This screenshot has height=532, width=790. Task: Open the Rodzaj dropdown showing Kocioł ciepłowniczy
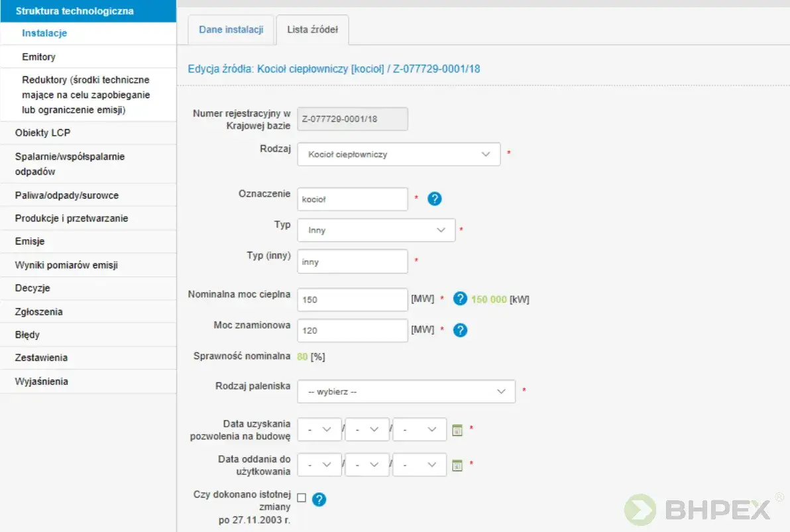coord(398,154)
